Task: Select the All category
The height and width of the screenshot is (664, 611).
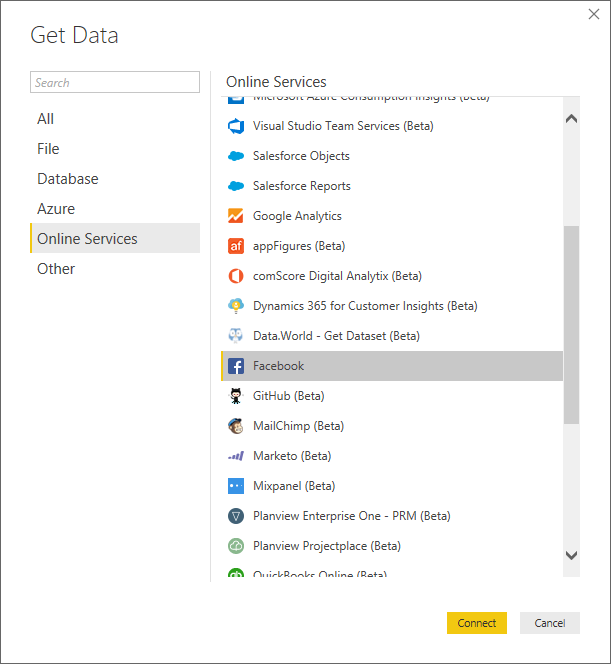Action: coord(115,119)
